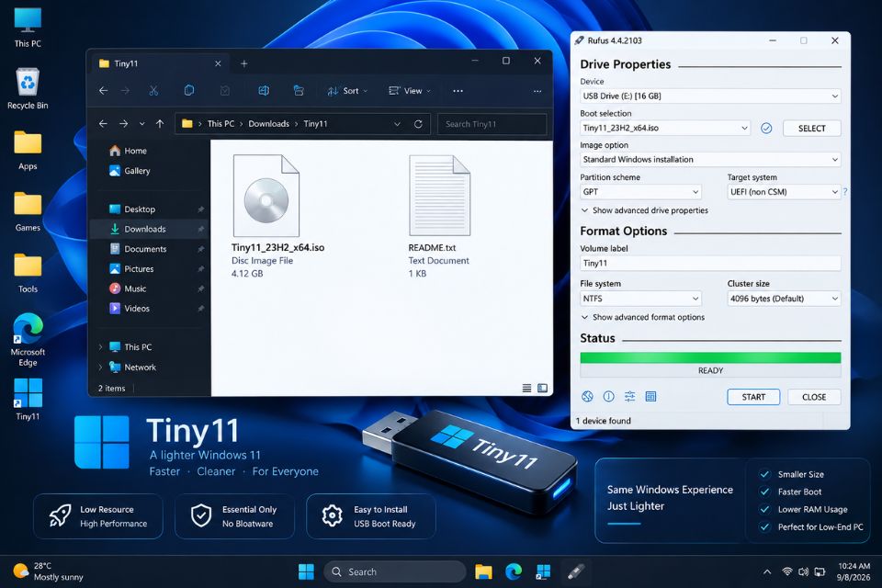Open Rufus application settings sliders icon
This screenshot has width=882, height=588.
coord(630,397)
